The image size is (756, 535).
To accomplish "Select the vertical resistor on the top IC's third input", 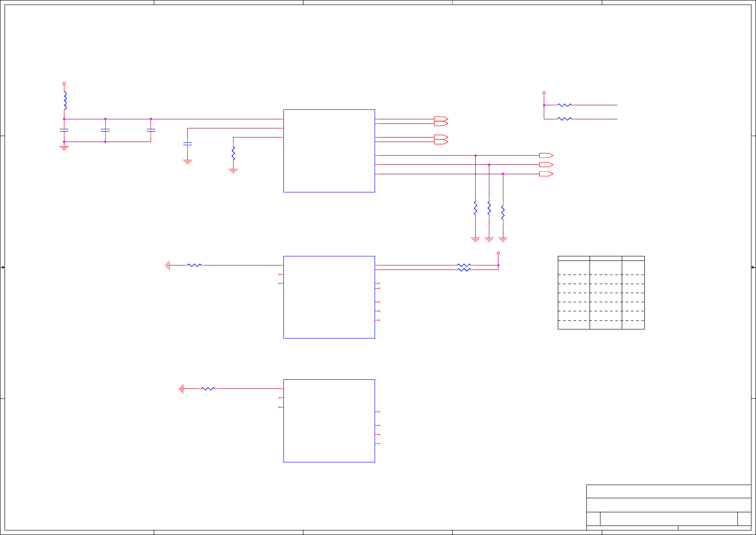I will [x=233, y=153].
